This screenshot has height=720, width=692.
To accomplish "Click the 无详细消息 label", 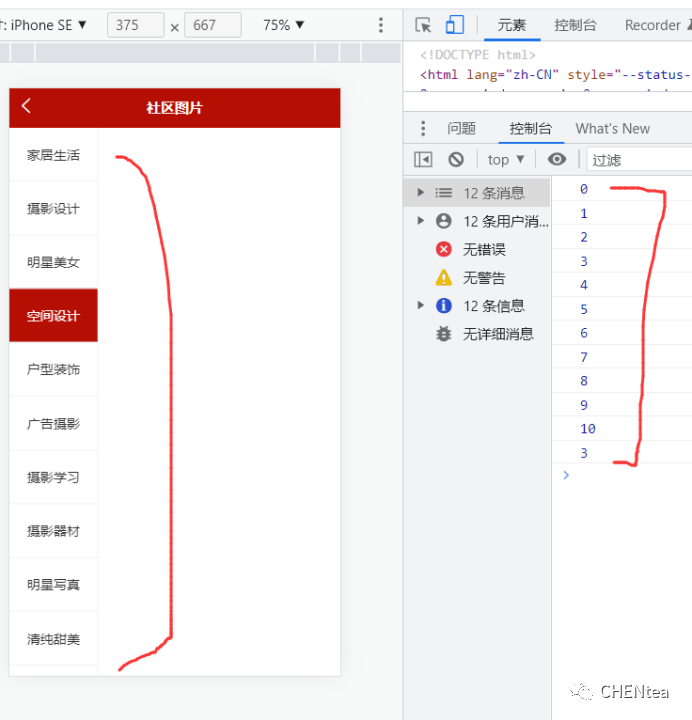I will 498,334.
